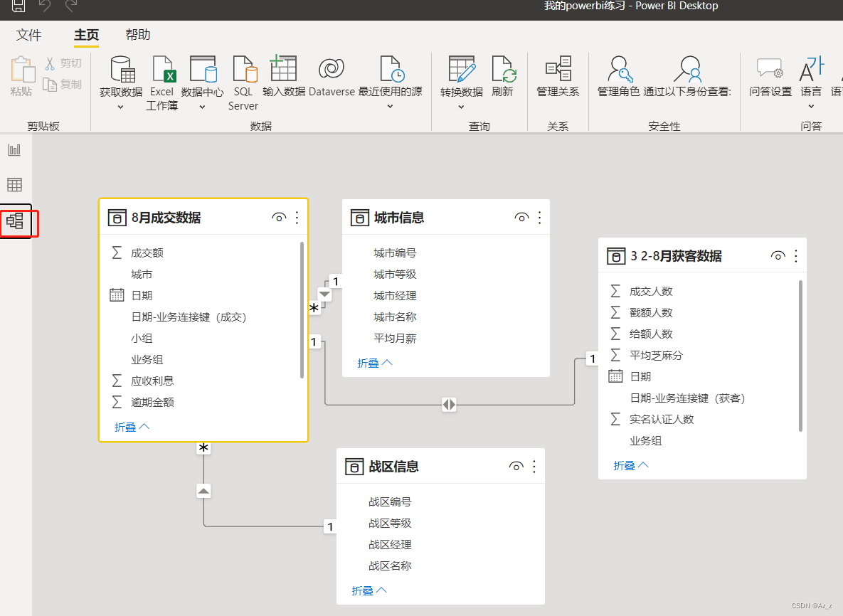The image size is (843, 616).
Task: Toggle the eye icon on 城市信息 card
Action: 521,218
